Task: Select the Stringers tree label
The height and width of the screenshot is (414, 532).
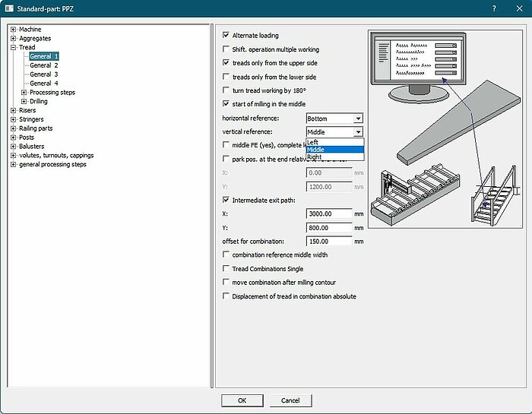Action: click(x=31, y=119)
